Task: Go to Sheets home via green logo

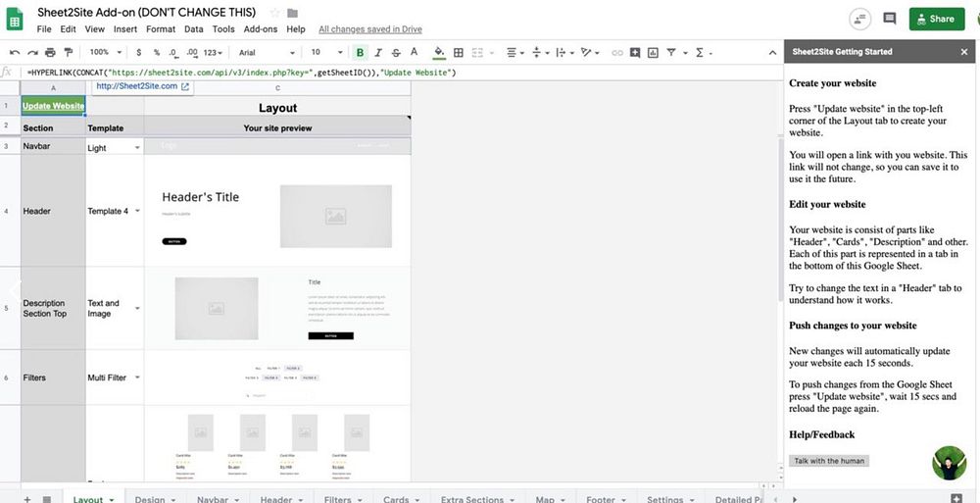Action: pyautogui.click(x=15, y=19)
